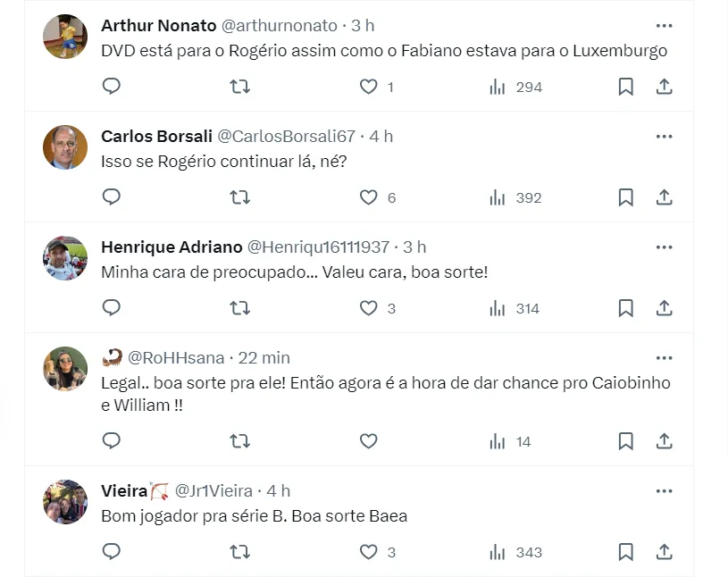Like the tweet by @RoHHsana
This screenshot has height=577, width=728.
coord(369,440)
